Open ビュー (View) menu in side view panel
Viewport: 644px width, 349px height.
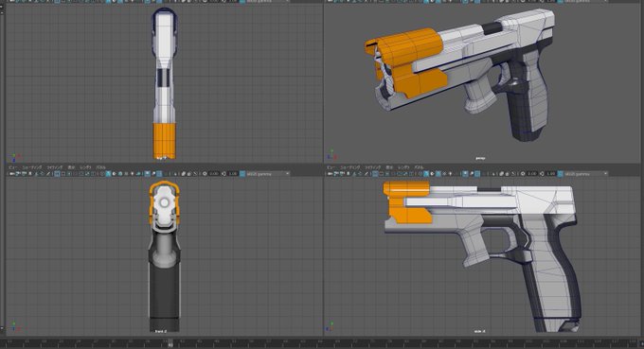[331, 167]
